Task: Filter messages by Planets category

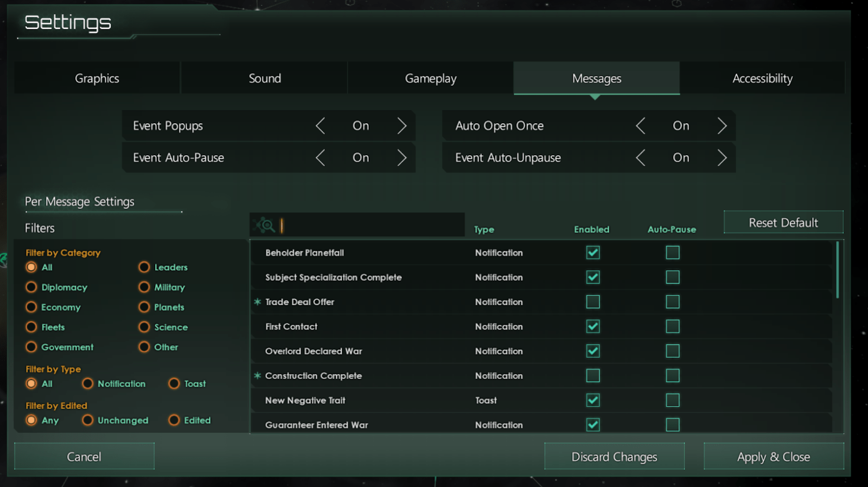Action: (x=144, y=307)
